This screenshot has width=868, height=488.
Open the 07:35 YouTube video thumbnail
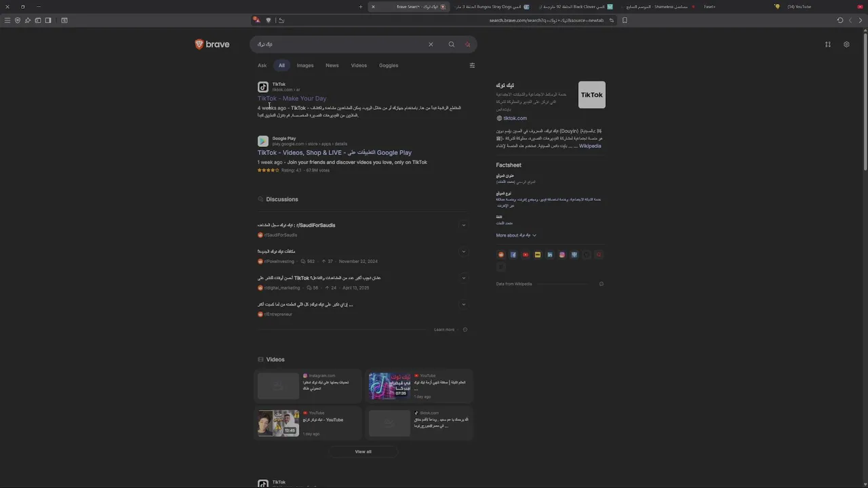coord(389,386)
